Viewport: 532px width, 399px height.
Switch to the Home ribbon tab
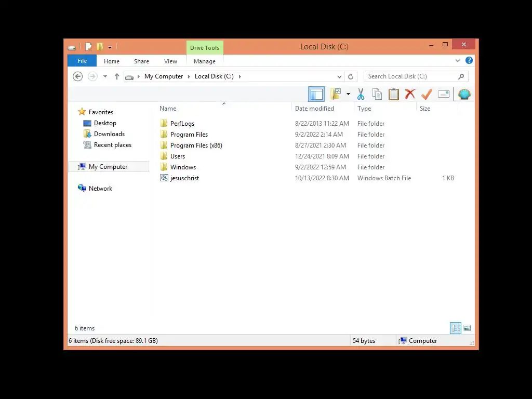click(x=112, y=61)
